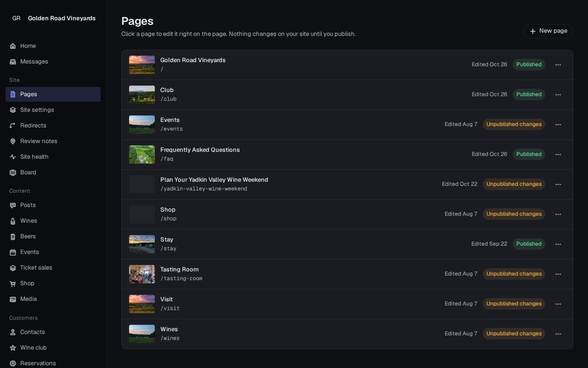Screen dimensions: 588x368
Task: Click Golden Road Vineyards site name header
Action: click(x=62, y=18)
